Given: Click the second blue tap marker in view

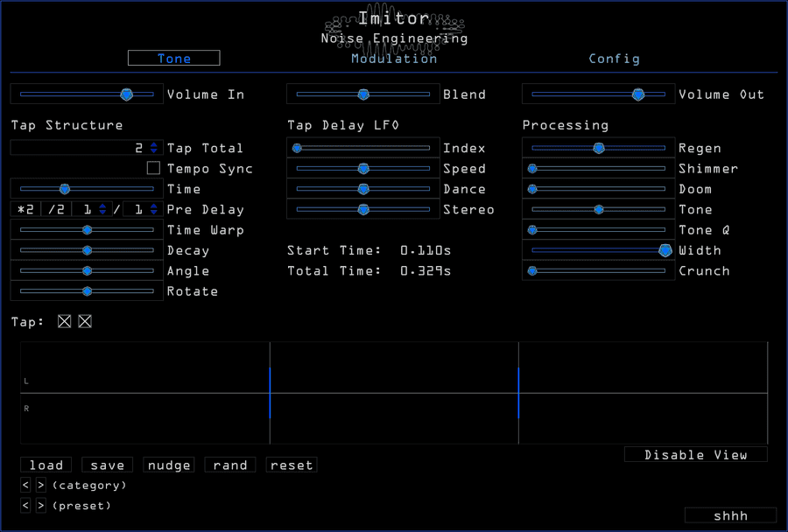Looking at the screenshot, I should coord(518,393).
